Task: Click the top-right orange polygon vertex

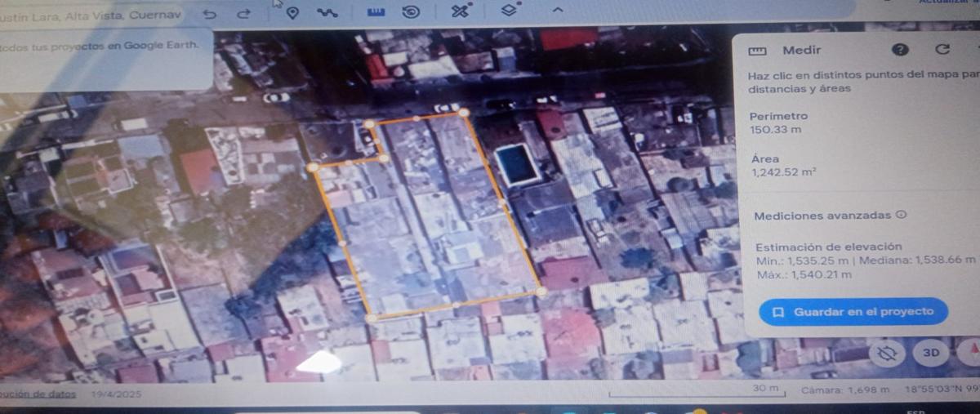Action: (x=464, y=113)
